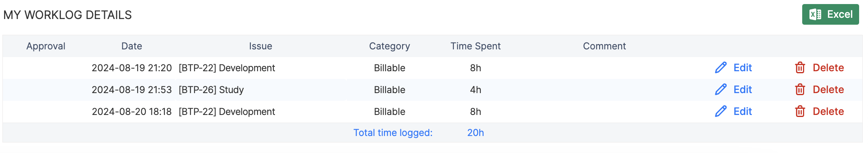Click the Date column header

point(132,46)
